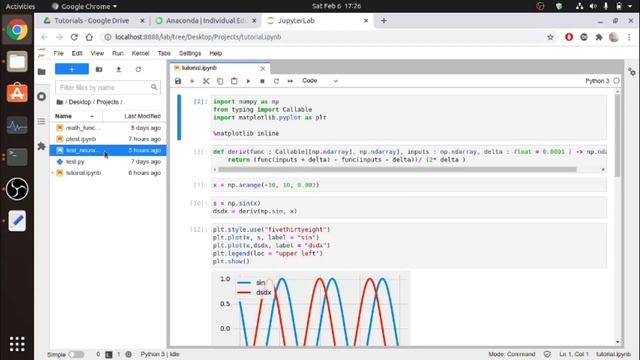The height and width of the screenshot is (360, 640).
Task: Click the blue New Launcher button
Action: click(72, 69)
